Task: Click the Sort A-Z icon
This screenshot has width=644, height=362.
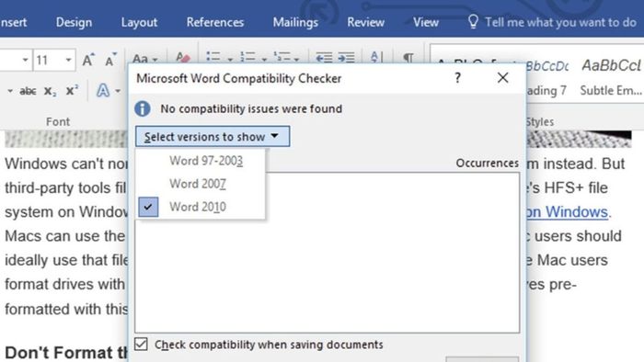Action: point(376,57)
